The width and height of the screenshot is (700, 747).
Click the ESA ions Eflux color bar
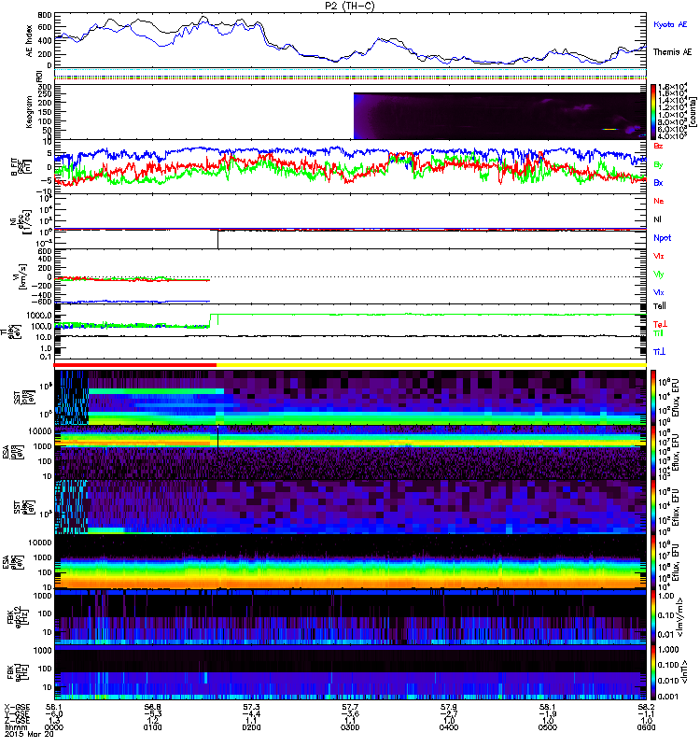pyautogui.click(x=654, y=452)
